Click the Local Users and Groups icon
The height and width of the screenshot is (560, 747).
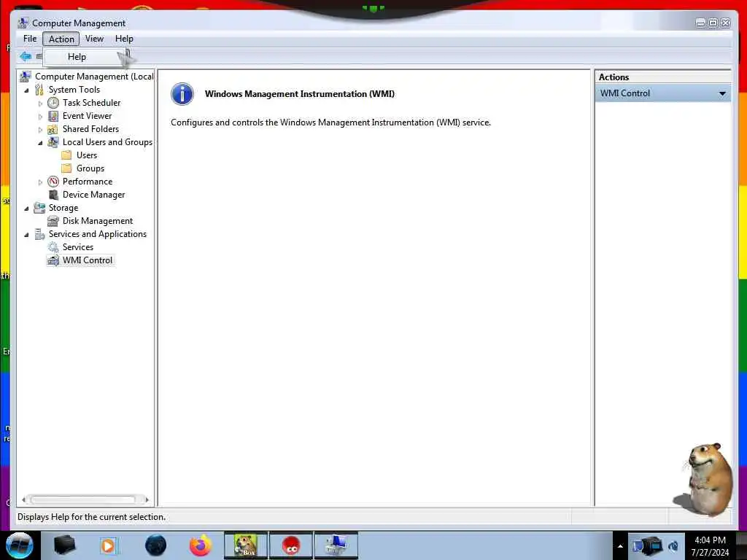click(53, 142)
